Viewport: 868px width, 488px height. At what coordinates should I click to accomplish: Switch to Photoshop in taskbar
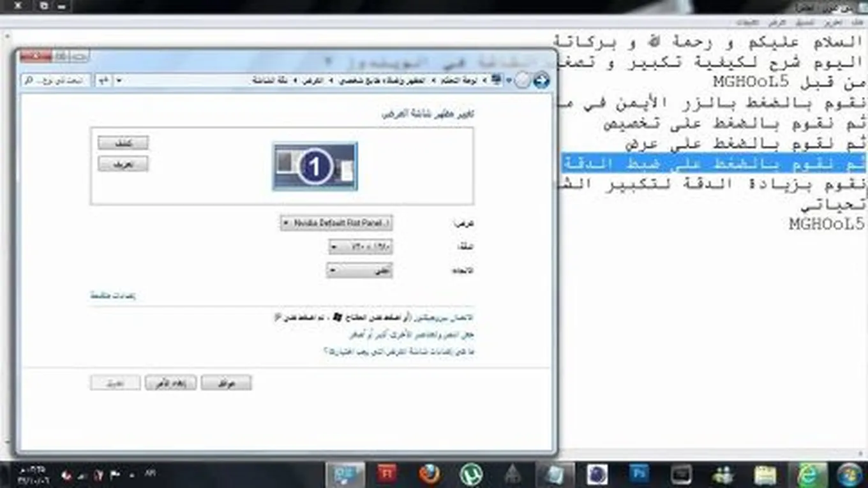639,474
